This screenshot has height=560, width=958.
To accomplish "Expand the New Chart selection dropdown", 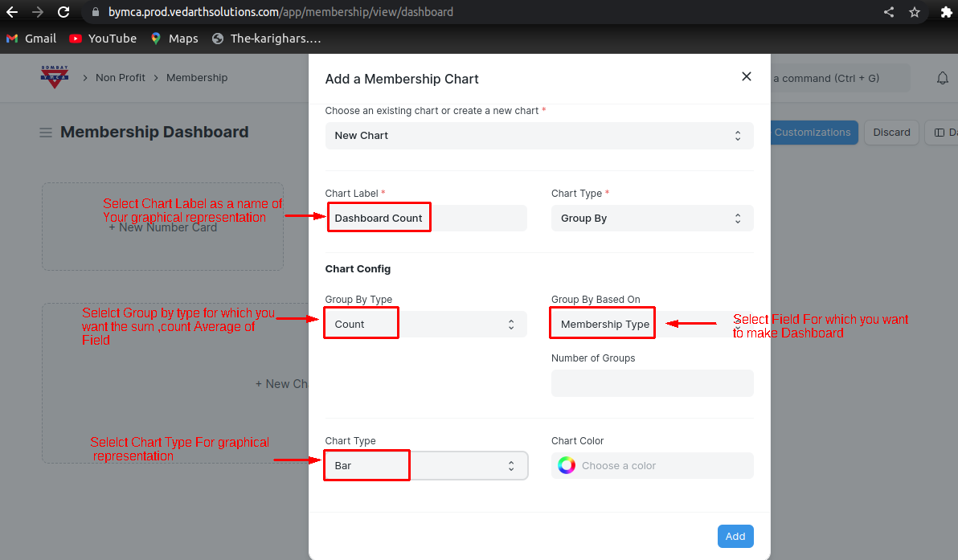I will click(x=538, y=136).
